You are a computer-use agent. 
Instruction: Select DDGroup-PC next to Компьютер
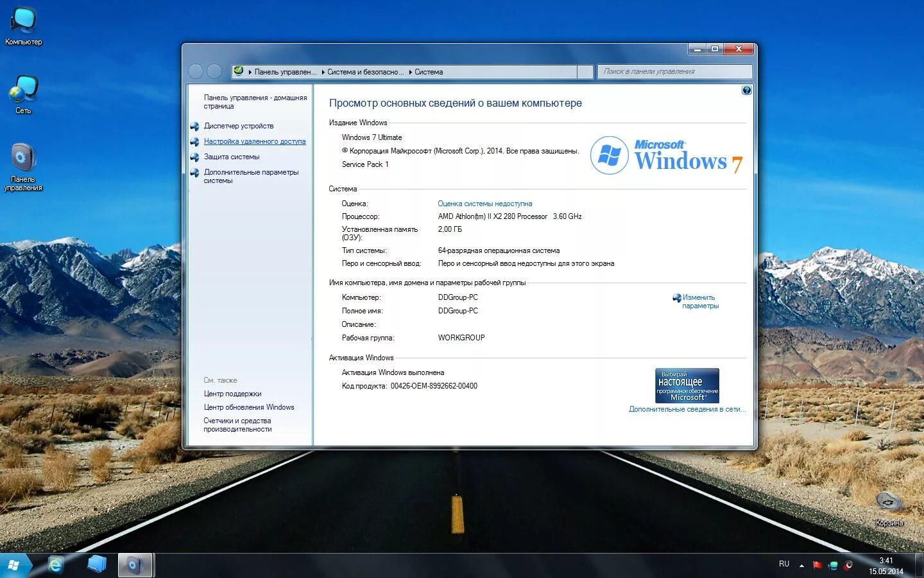(458, 297)
